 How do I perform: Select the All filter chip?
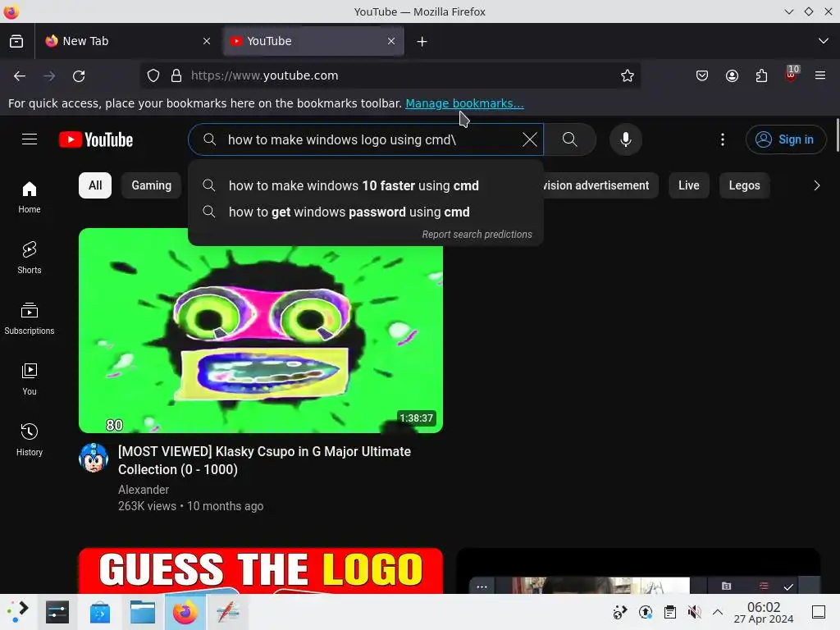(95, 185)
